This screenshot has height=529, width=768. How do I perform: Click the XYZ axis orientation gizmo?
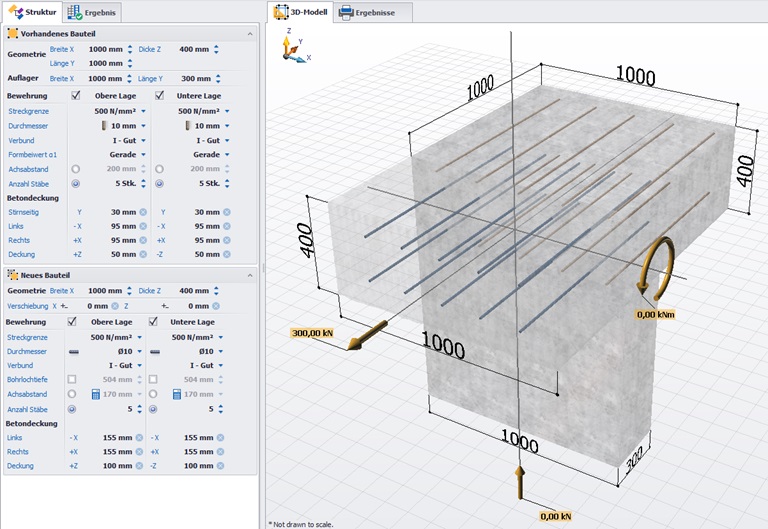[x=295, y=47]
